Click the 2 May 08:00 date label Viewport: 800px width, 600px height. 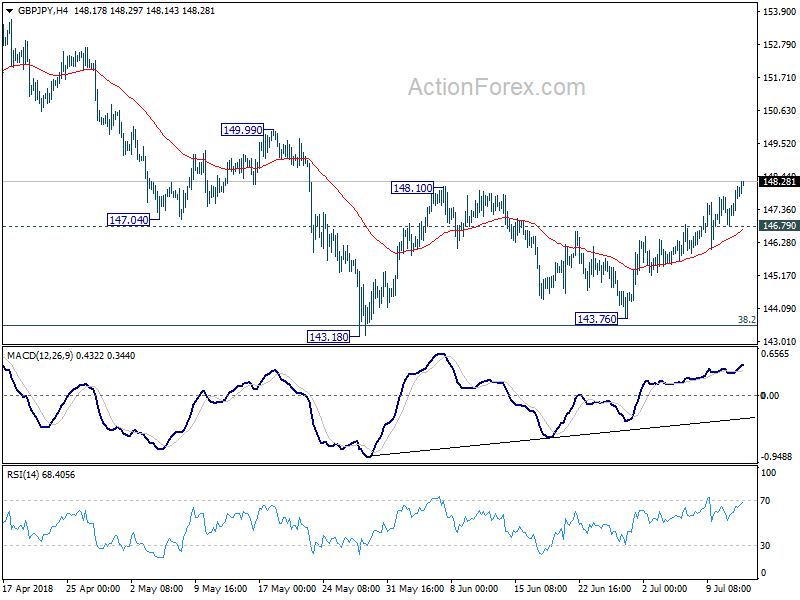pyautogui.click(x=157, y=588)
